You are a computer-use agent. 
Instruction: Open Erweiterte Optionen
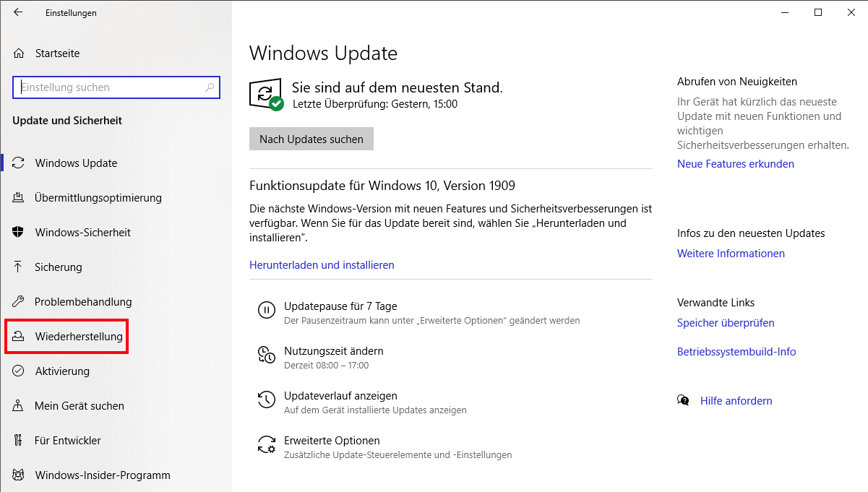pos(332,441)
